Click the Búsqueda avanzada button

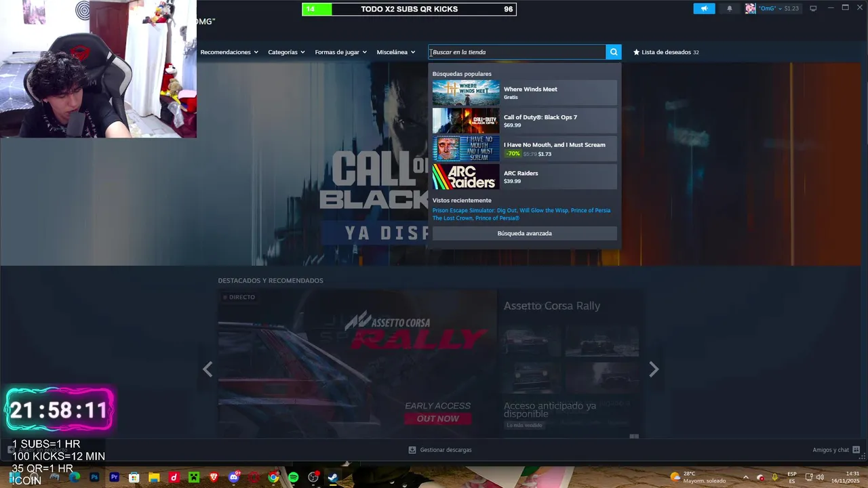pyautogui.click(x=525, y=233)
